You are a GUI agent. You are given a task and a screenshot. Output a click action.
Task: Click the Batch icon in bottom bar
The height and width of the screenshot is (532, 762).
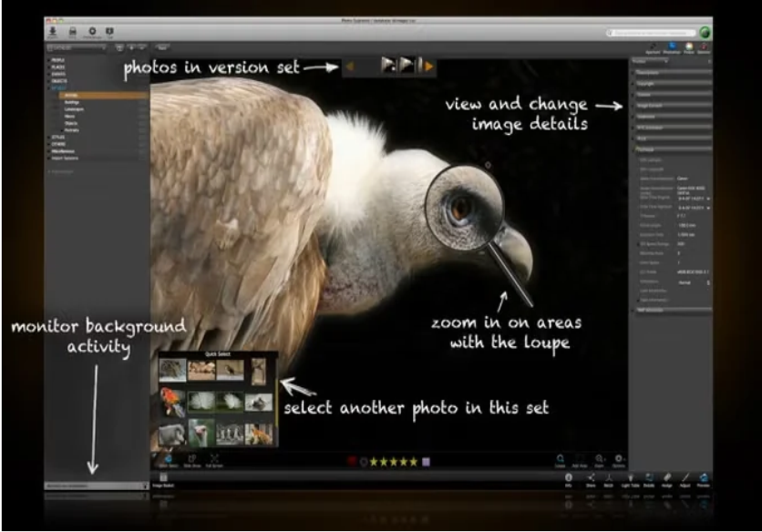click(609, 480)
